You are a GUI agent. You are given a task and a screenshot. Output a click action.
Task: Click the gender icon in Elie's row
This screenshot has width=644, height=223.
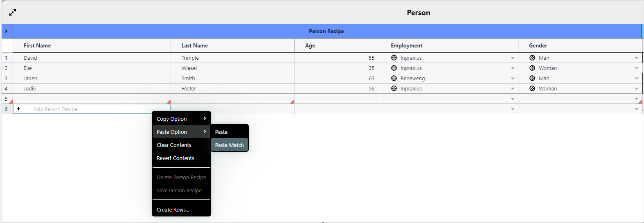click(532, 68)
